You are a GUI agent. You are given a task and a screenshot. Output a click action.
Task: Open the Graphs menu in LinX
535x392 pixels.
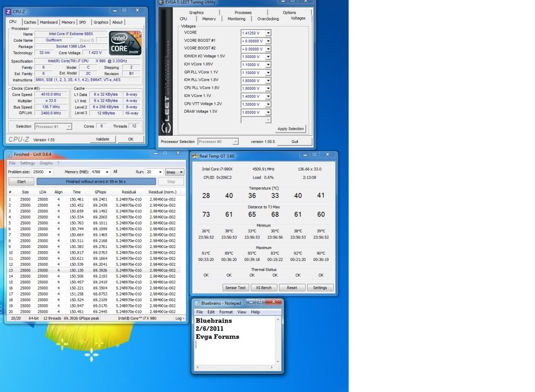click(x=46, y=163)
